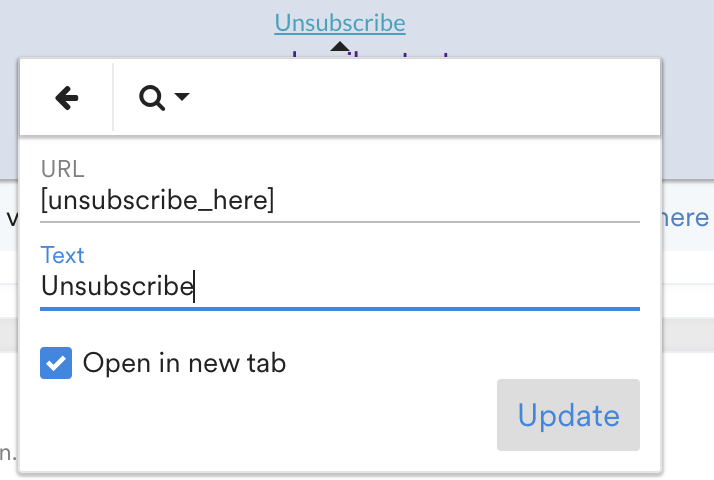Click the URL field containing [unsubscribe_here]
Viewport: 714px width, 480px height.
[338, 201]
